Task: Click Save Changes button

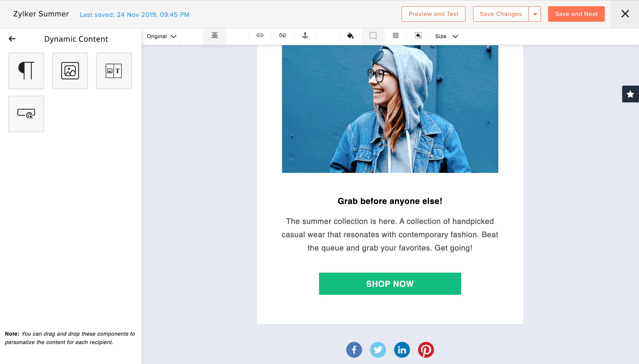Action: 500,14
